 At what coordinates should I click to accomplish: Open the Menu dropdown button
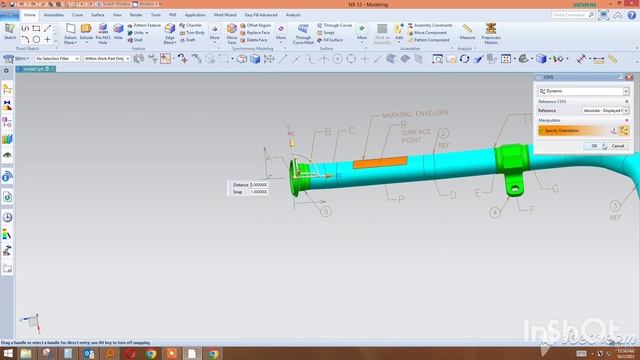coord(16,59)
